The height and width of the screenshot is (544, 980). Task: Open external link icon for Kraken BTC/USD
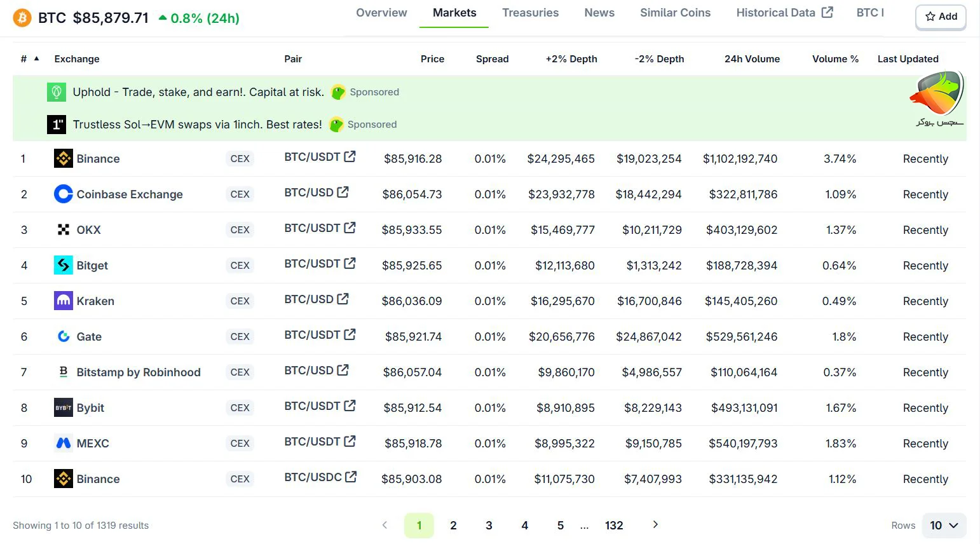pyautogui.click(x=343, y=299)
